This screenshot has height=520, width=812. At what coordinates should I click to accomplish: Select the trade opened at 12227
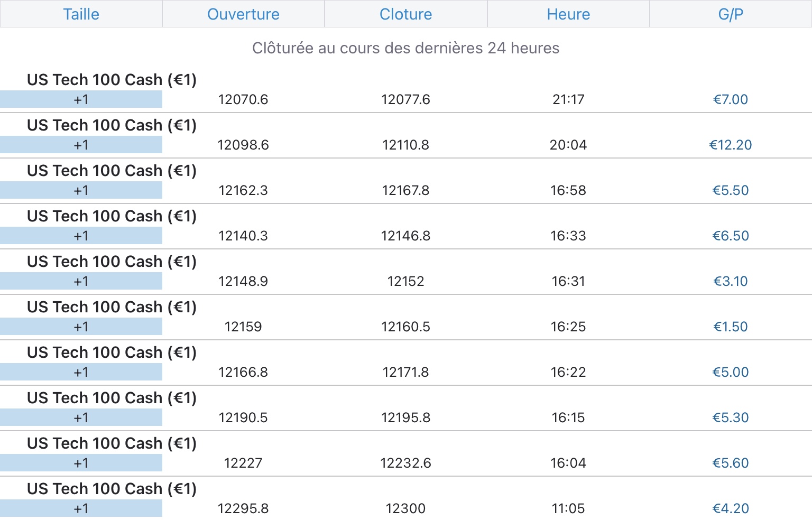coord(243,463)
